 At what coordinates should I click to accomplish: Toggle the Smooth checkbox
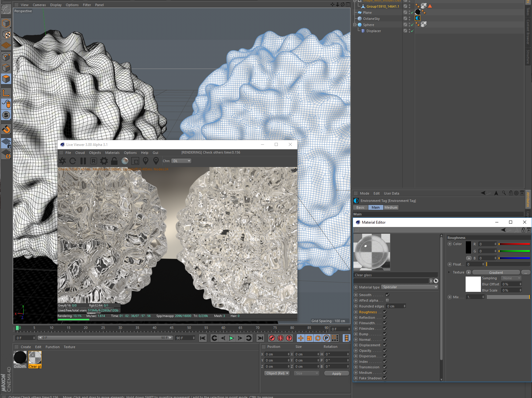tap(387, 295)
